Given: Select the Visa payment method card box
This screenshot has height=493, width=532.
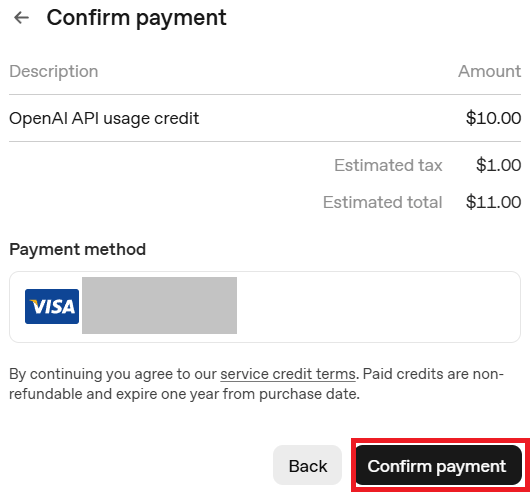Looking at the screenshot, I should [x=265, y=307].
